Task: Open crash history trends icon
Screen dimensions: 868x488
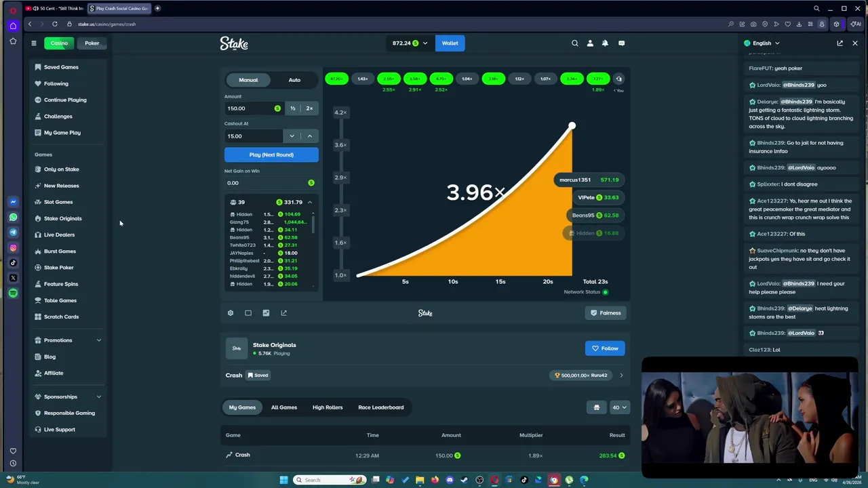Action: coord(618,79)
